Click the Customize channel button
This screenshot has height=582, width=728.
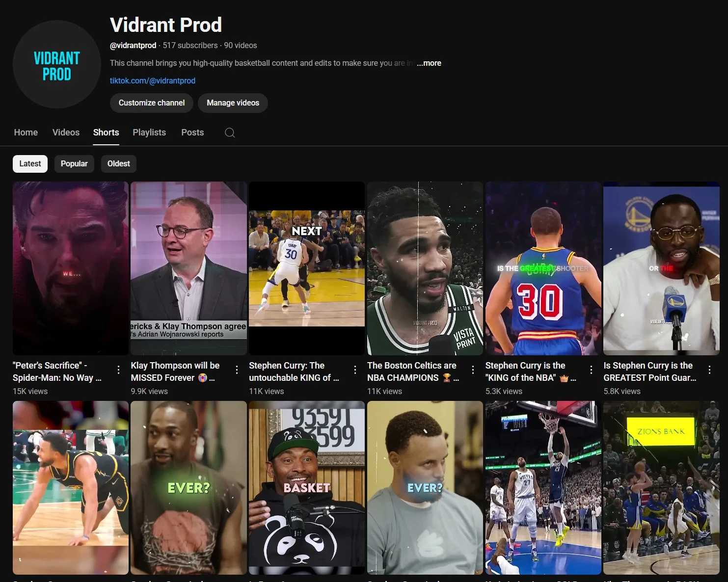pos(151,103)
